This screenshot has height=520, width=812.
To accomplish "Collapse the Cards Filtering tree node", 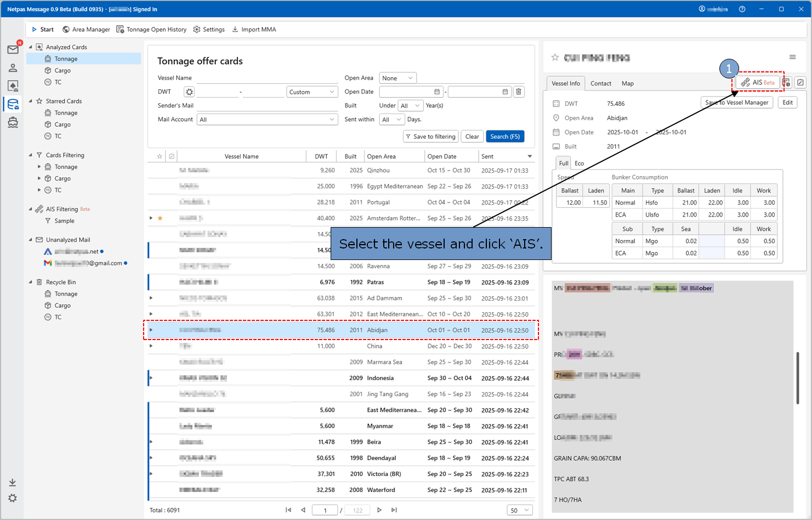I will (x=31, y=155).
